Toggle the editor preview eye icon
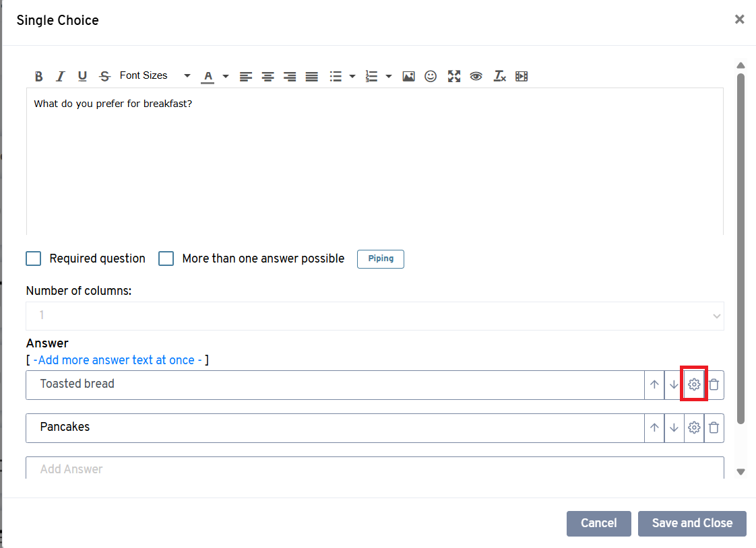 click(476, 76)
